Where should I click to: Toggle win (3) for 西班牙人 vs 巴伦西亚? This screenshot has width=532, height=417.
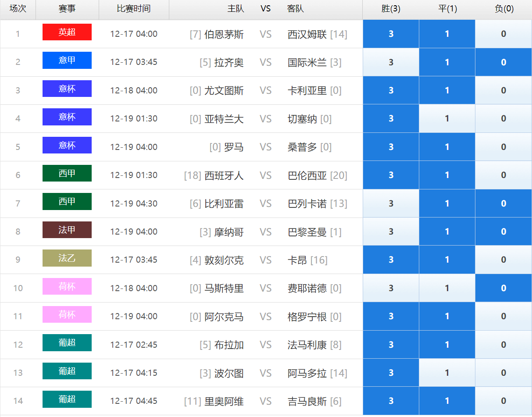(x=391, y=175)
